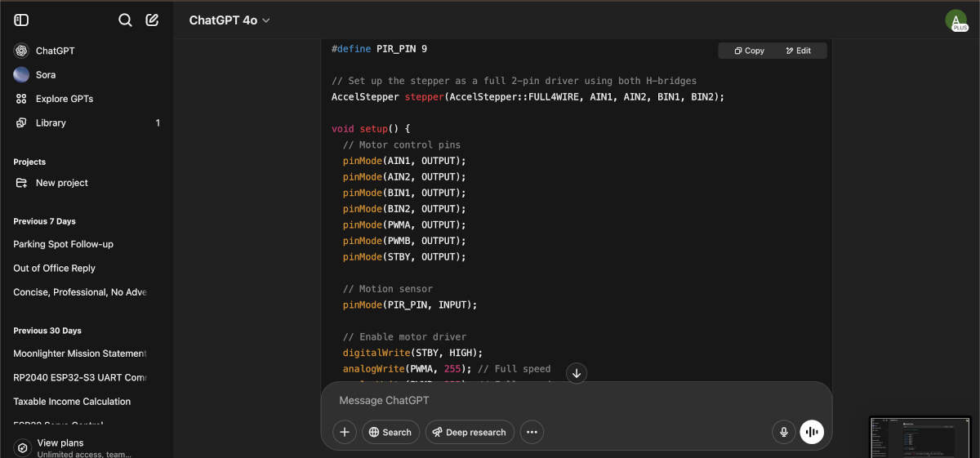Click the Library count badge "1"
Screen dimensions: 980x458
[x=158, y=122]
